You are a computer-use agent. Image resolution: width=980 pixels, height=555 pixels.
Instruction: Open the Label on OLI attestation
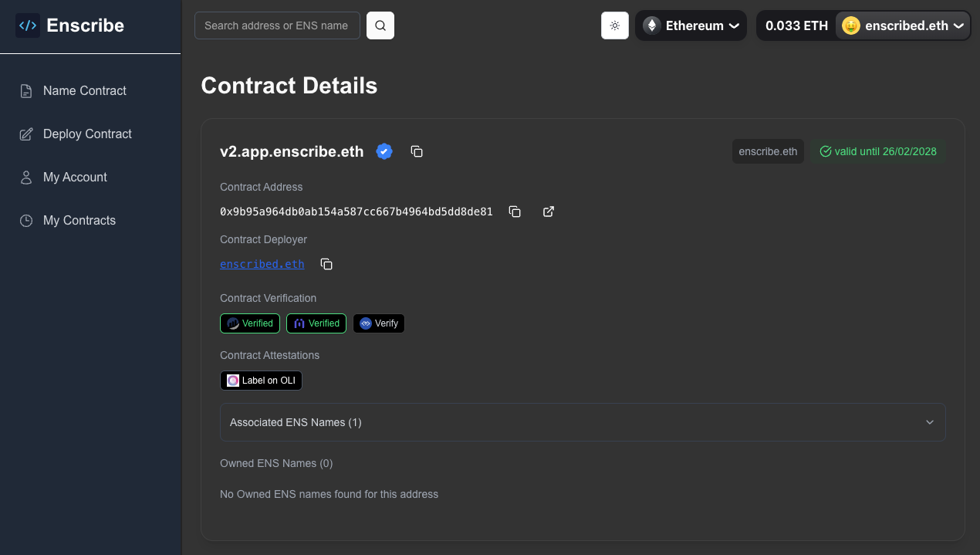point(261,380)
